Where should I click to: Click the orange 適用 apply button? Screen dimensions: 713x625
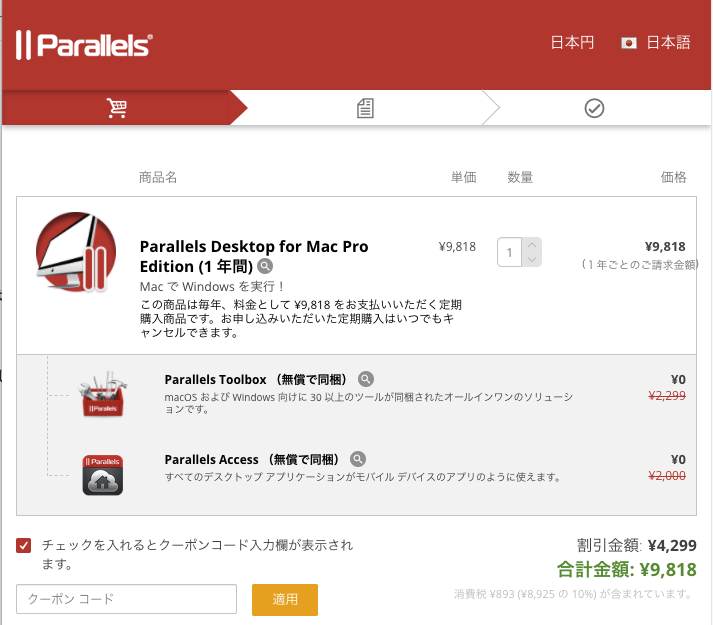click(285, 600)
